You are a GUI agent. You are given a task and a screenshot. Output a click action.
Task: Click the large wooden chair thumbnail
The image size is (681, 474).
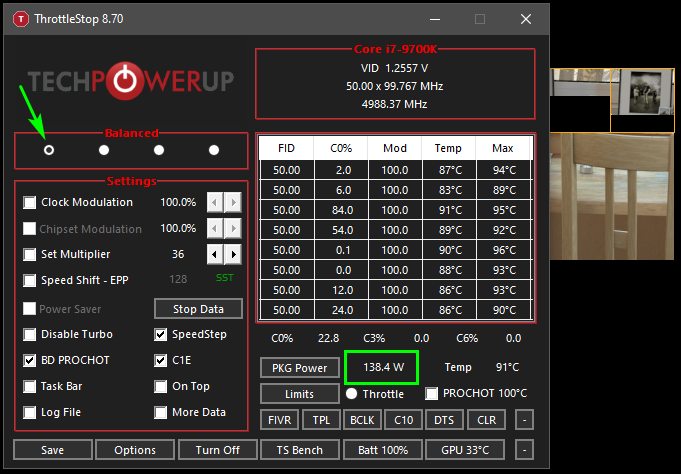(x=612, y=196)
